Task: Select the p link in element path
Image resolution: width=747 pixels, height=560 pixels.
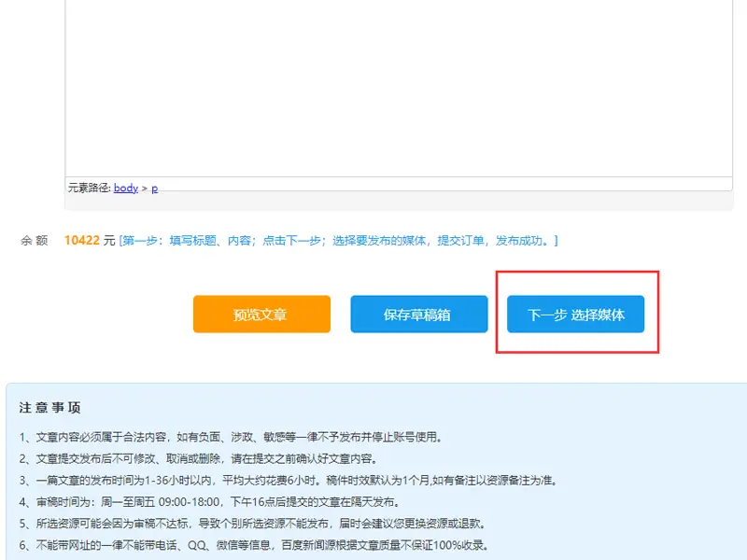Action: pos(154,188)
